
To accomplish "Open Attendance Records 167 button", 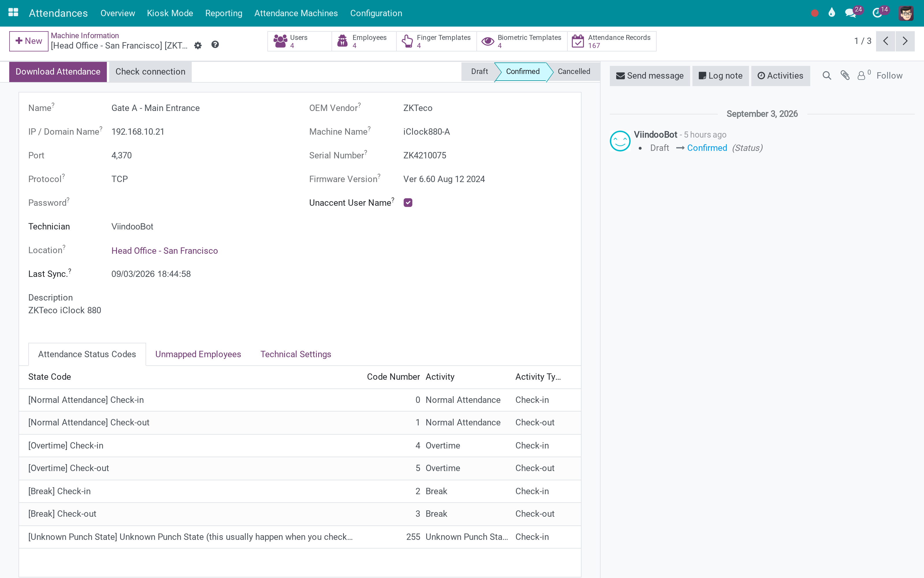I will 612,41.
